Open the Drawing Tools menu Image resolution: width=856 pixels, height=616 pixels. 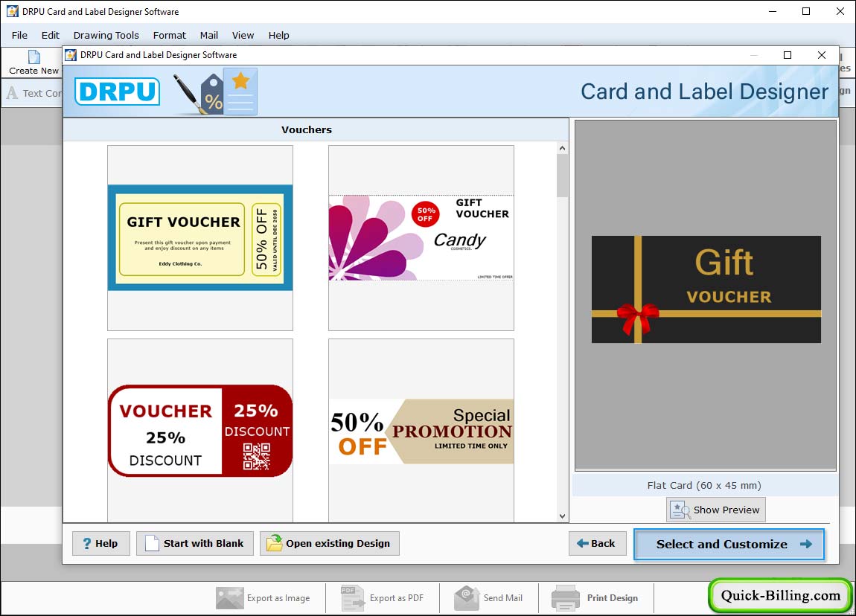106,36
